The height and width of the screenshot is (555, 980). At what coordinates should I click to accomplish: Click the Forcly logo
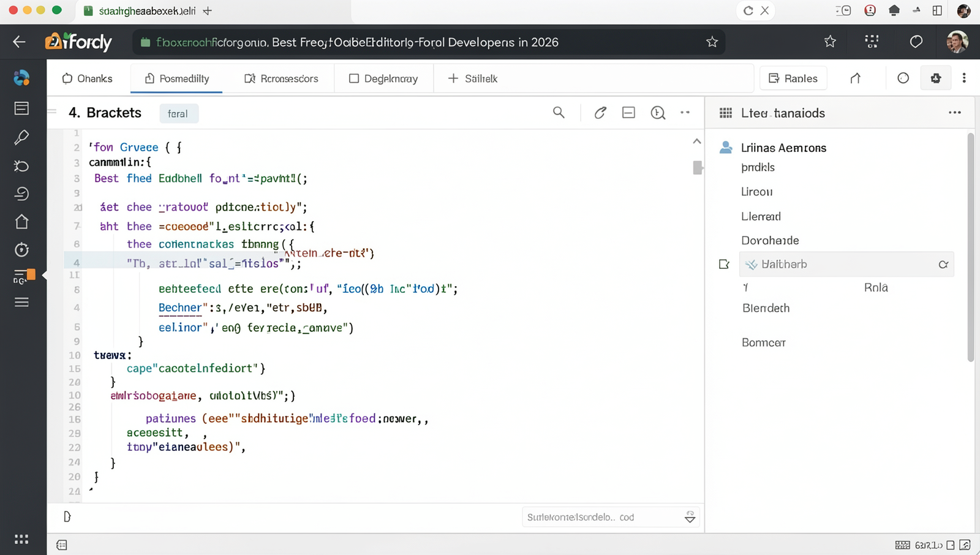tap(78, 42)
